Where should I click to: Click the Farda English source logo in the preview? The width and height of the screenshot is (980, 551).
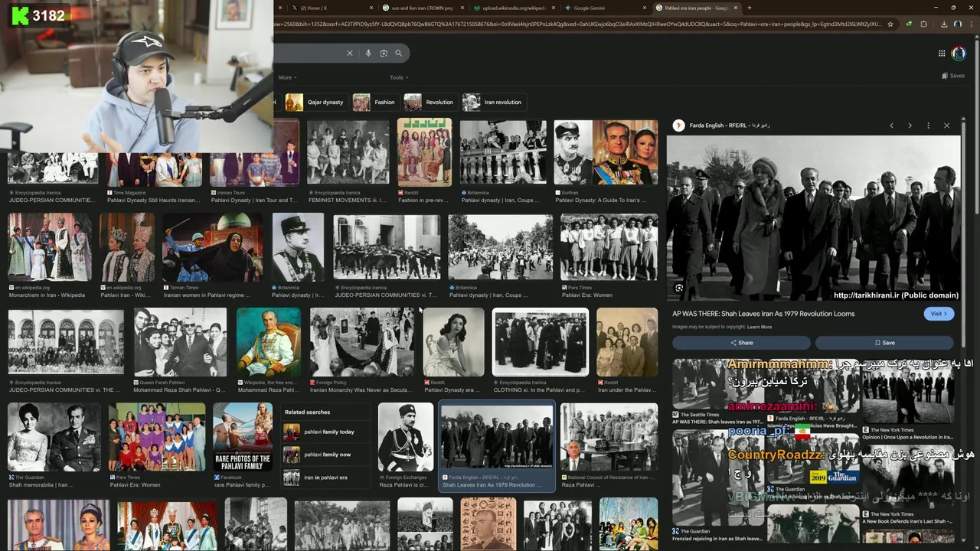[678, 126]
